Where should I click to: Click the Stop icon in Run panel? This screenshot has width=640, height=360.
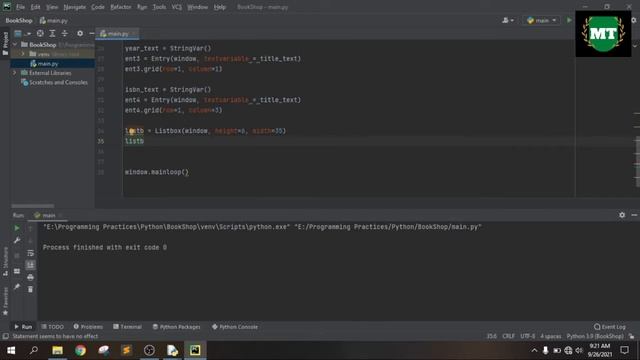tap(17, 256)
